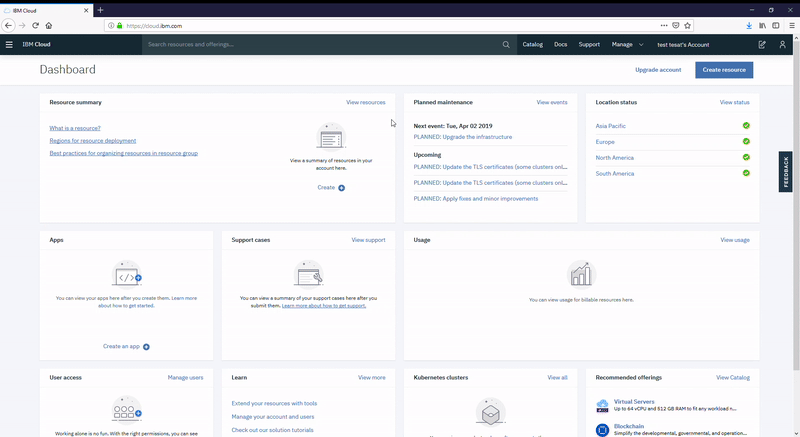This screenshot has height=437, width=800.
Task: Open Support from top navigation
Action: [x=589, y=44]
